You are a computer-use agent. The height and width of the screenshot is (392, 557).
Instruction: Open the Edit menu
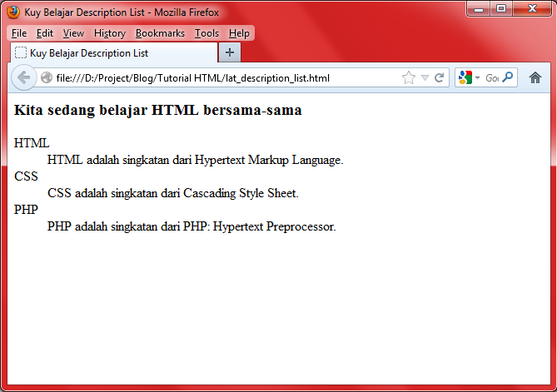point(45,33)
